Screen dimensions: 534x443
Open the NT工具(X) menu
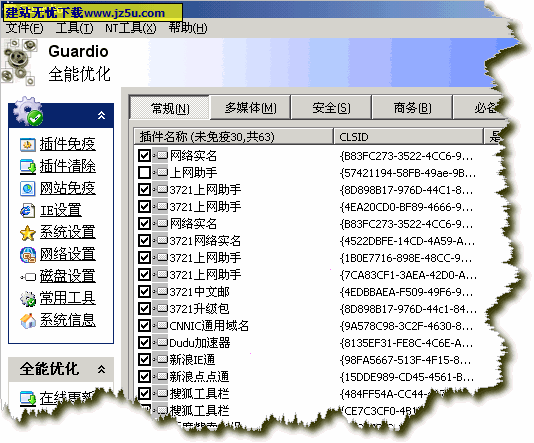130,28
